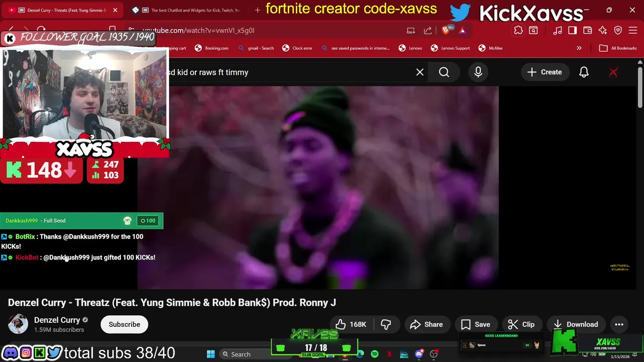The width and height of the screenshot is (644, 362).
Task: Dislike the Threatz video
Action: click(x=386, y=324)
